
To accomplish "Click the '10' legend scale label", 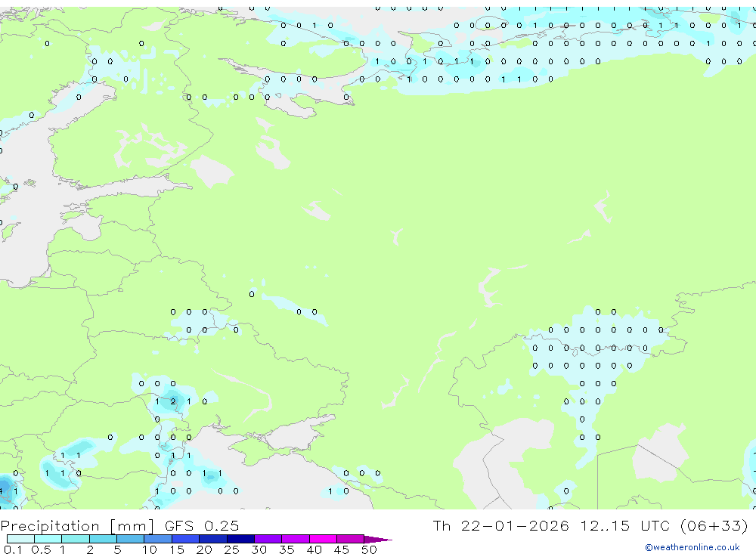I will pos(150,549).
